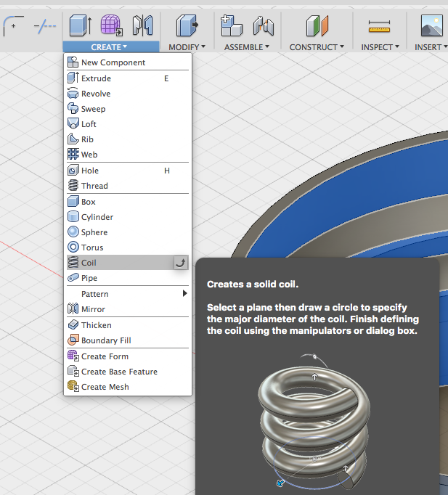Image resolution: width=448 pixels, height=495 pixels.
Task: Click the Create Form toolbar icon
Action: [112, 25]
